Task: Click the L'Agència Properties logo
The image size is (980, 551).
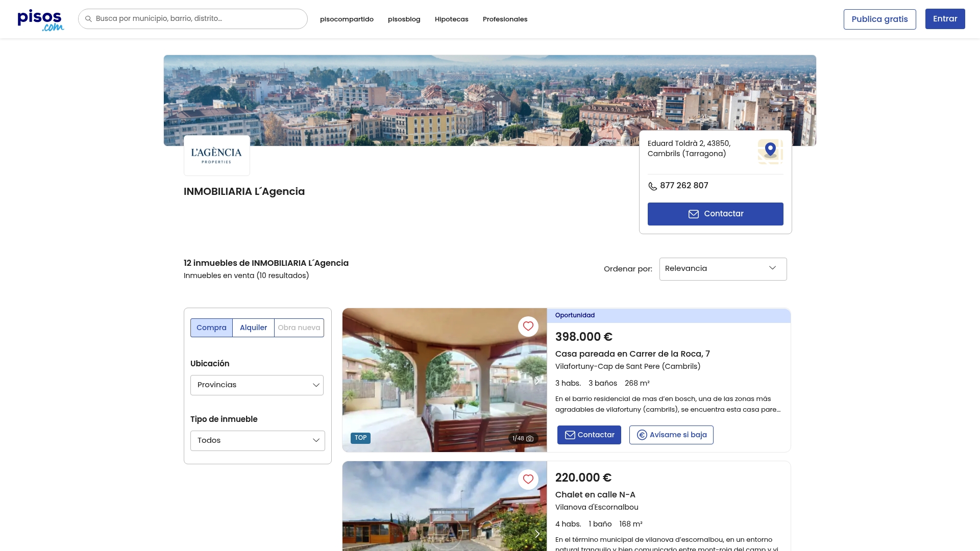Action: (x=217, y=156)
